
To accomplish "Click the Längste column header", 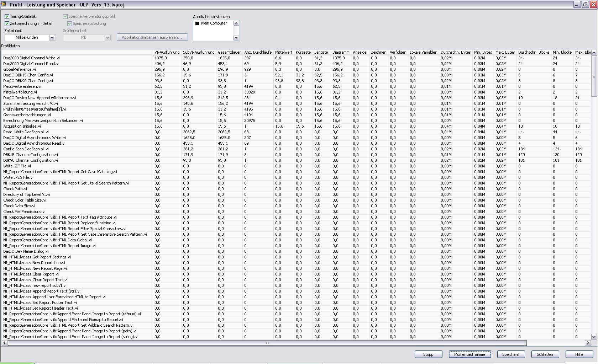I will [321, 52].
